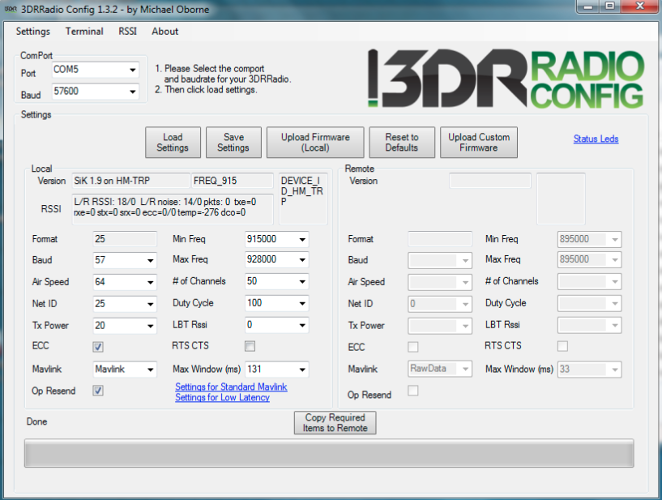Viewport: 662px width, 500px height.
Task: Expand the Local Air Speed dropdown
Action: click(150, 282)
